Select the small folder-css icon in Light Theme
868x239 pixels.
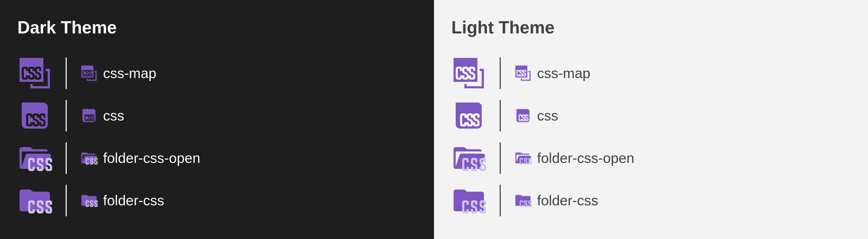coord(524,201)
